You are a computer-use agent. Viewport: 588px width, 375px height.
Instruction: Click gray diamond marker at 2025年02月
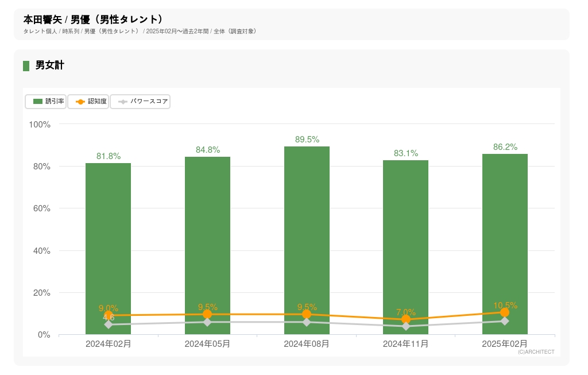[x=505, y=321]
